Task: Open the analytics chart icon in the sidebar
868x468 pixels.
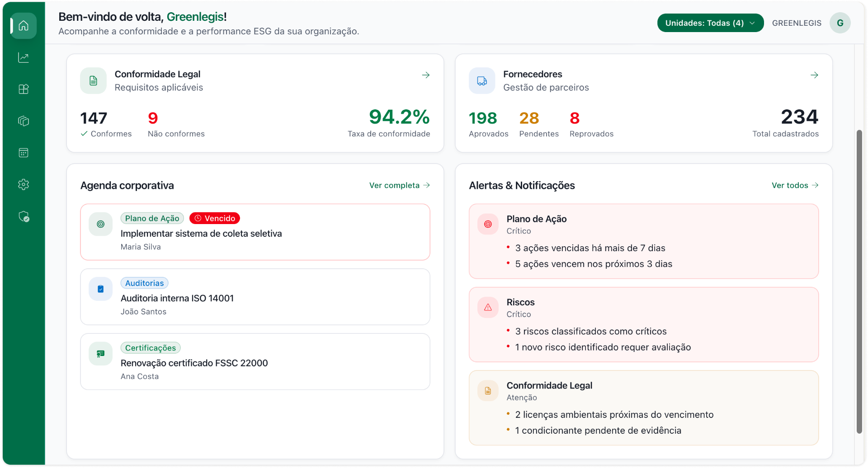Action: 23,57
